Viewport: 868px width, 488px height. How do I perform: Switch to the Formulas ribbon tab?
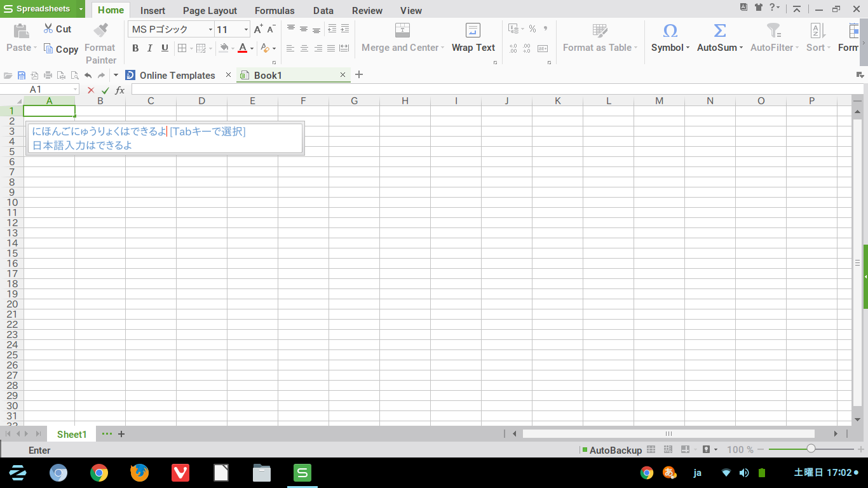(x=275, y=11)
